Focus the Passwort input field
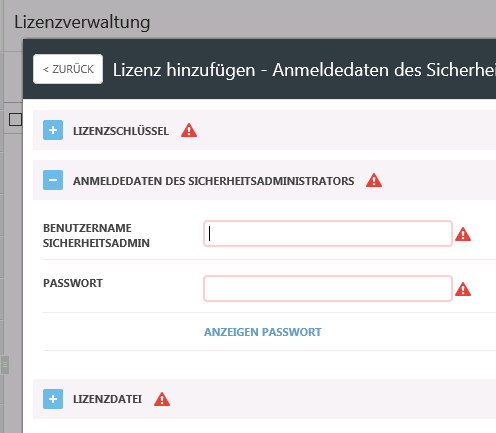The width and height of the screenshot is (496, 433). [x=328, y=289]
